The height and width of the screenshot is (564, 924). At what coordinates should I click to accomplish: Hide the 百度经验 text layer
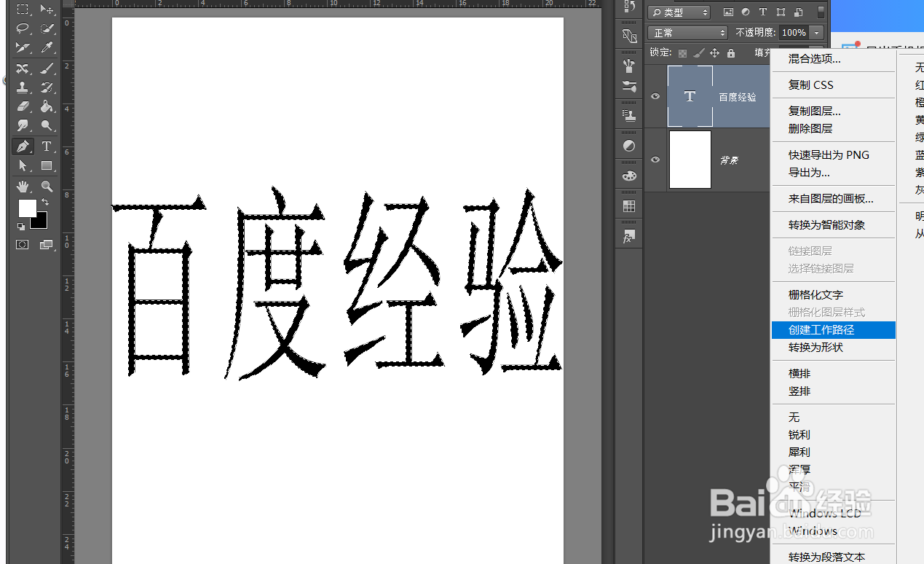655,96
